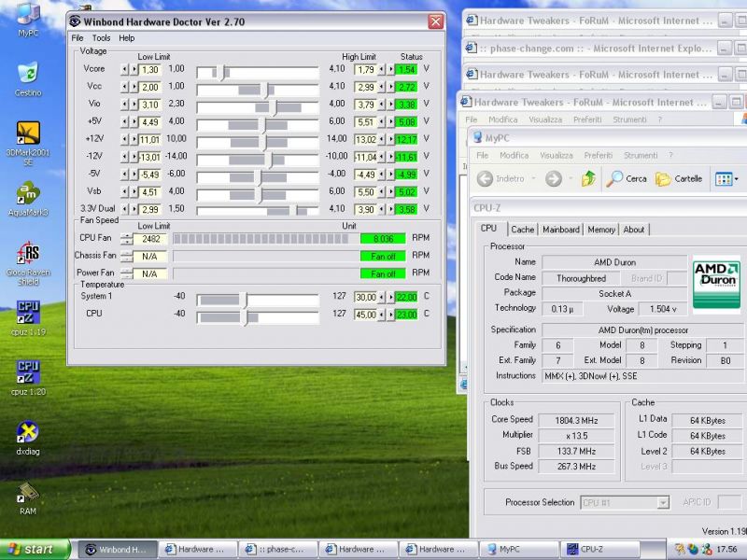Viewport: 747px width, 560px height.
Task: Click the CPU Fan low limit spinner
Action: click(x=126, y=239)
